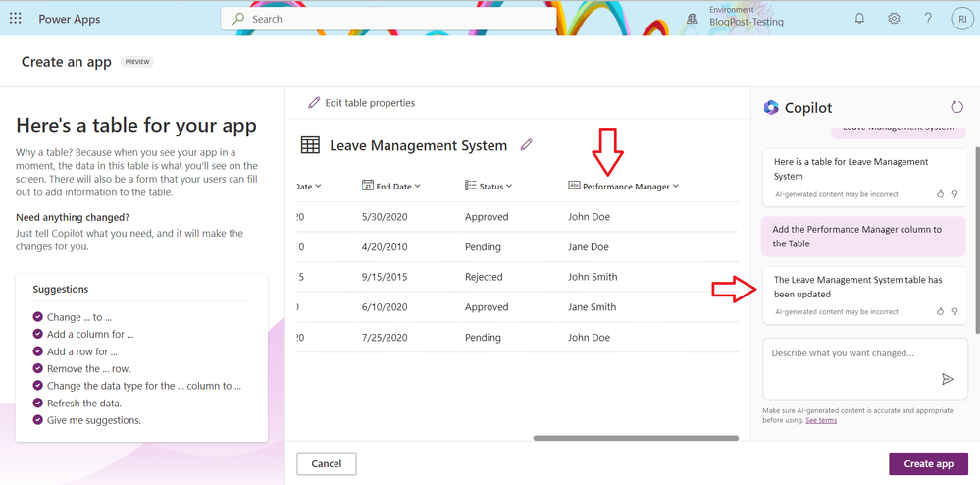The image size is (980, 485).
Task: Thumbs down 'Here is a table' reply
Action: (954, 194)
